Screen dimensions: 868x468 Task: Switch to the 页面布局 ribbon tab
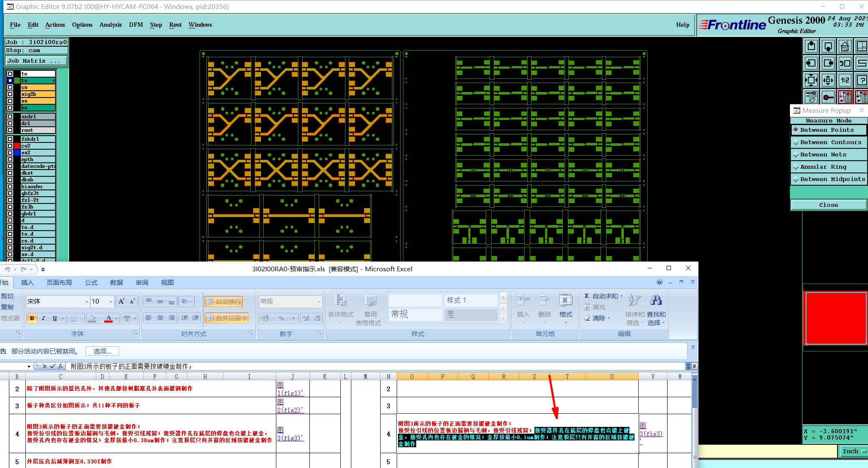(59, 283)
